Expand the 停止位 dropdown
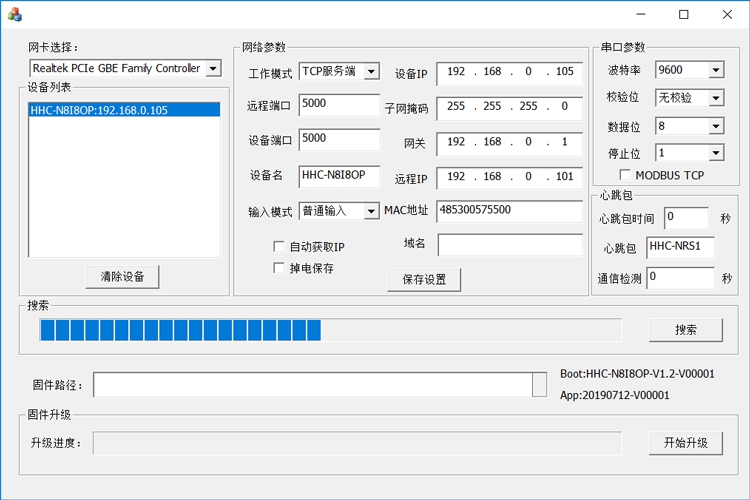Image resolution: width=750 pixels, height=500 pixels. pos(715,154)
